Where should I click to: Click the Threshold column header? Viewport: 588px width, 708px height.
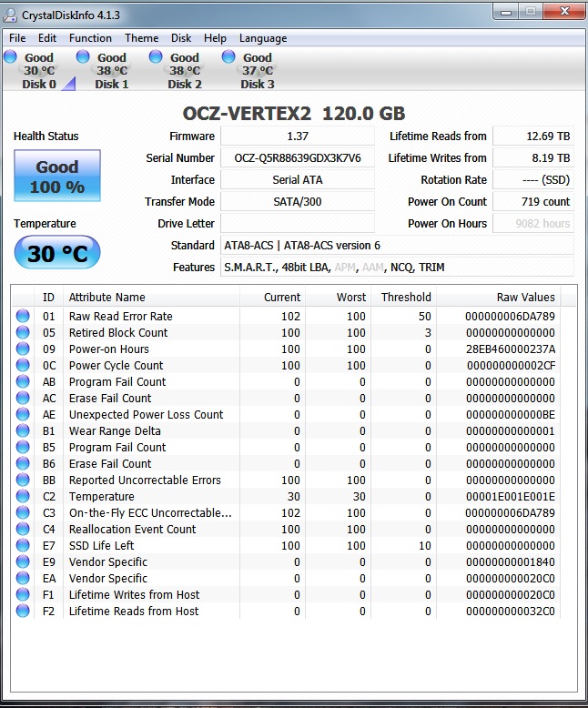tap(404, 297)
